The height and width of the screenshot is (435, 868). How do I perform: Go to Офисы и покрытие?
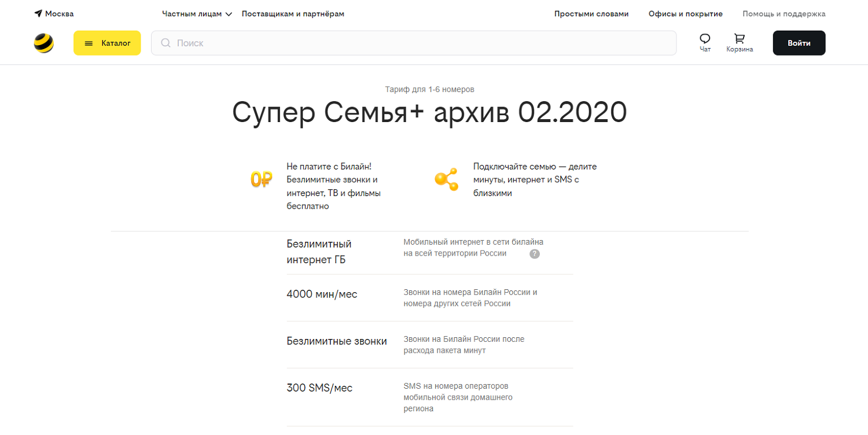(686, 14)
